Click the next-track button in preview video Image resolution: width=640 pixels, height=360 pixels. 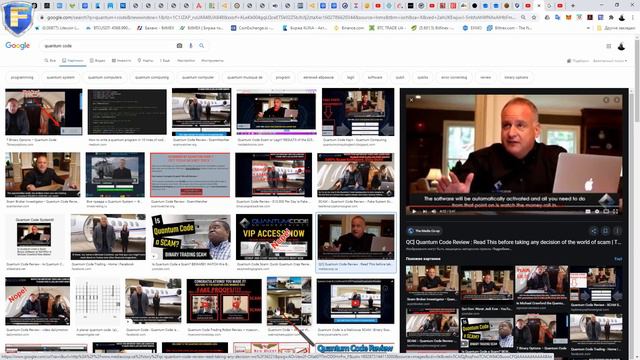pos(424,211)
